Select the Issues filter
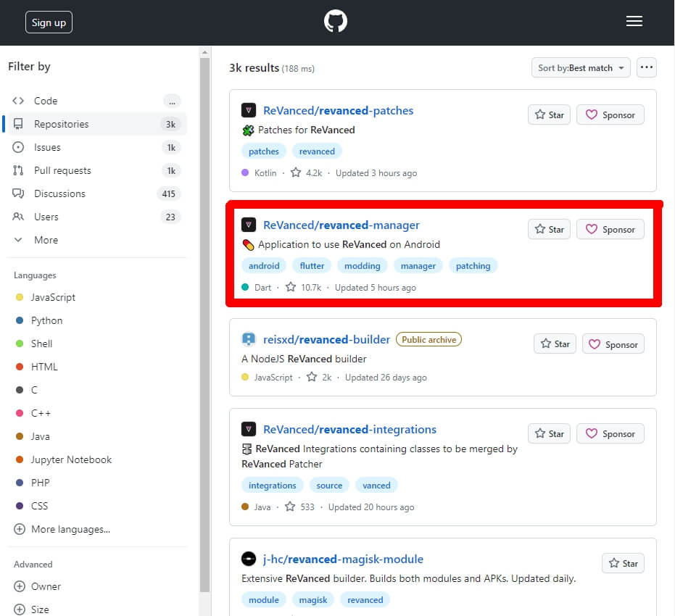 97,147
